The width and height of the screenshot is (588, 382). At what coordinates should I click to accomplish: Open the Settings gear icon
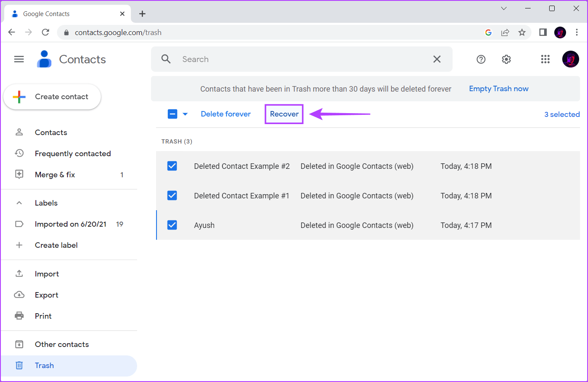(507, 60)
